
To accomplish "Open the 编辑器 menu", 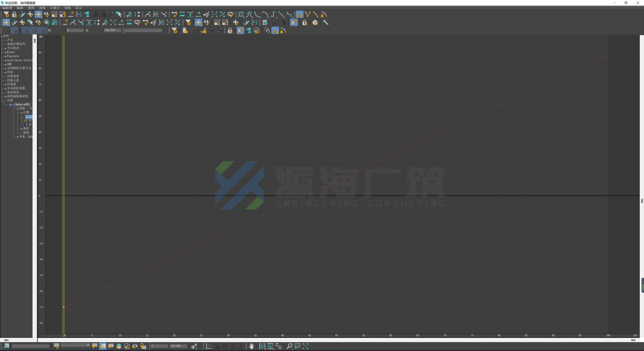I will [7, 8].
